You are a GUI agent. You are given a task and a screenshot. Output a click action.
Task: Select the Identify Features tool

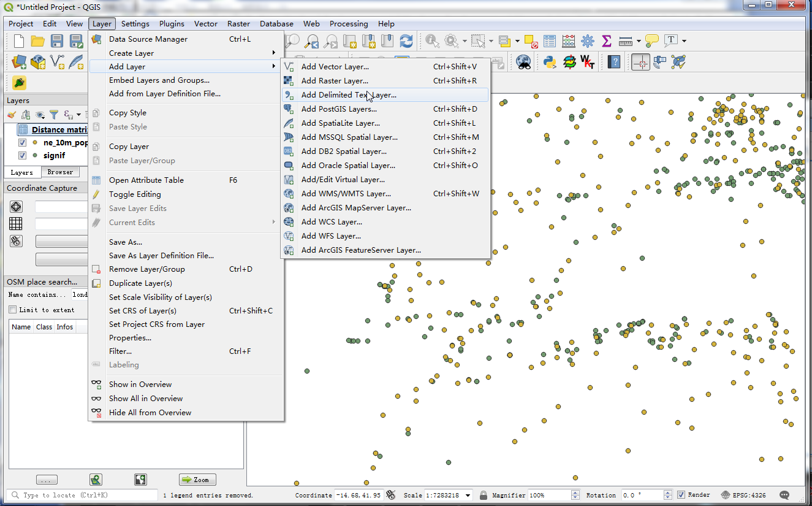pos(432,41)
